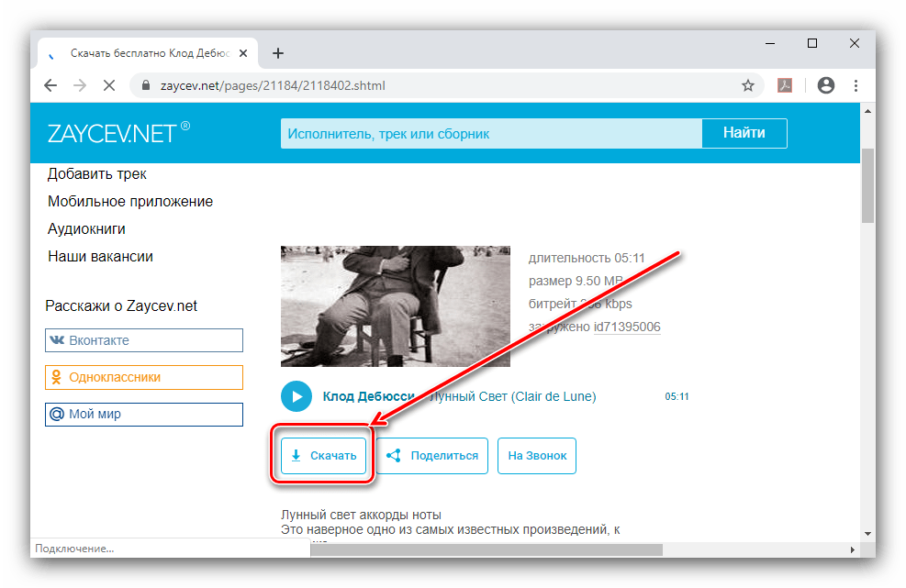Click the Расскажи о Zaycev.net heading
The height and width of the screenshot is (588, 906).
coord(121,306)
